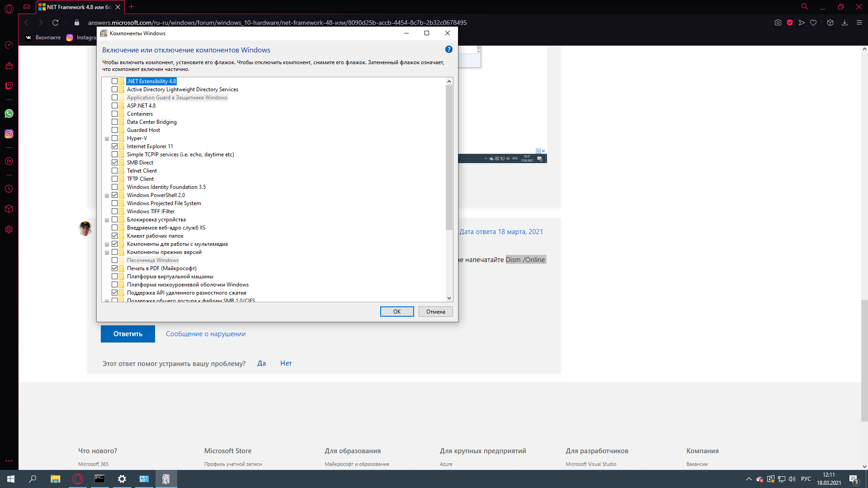Click Ответить button on webpage

click(127, 333)
